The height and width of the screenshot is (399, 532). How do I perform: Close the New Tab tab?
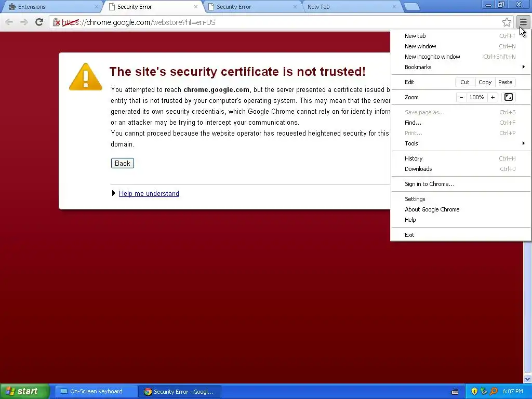click(394, 7)
